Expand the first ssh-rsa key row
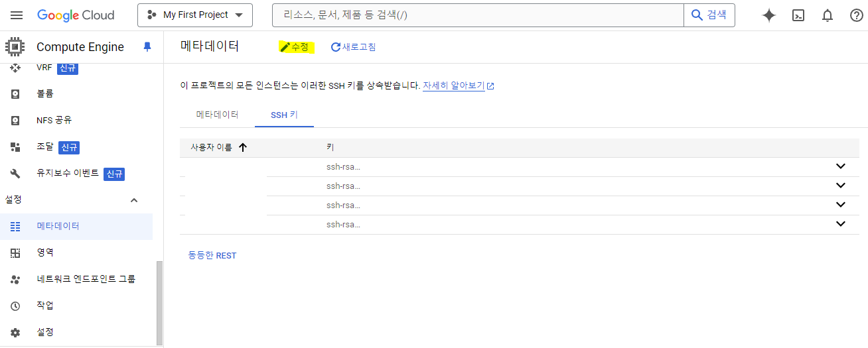The height and width of the screenshot is (348, 868). (841, 166)
